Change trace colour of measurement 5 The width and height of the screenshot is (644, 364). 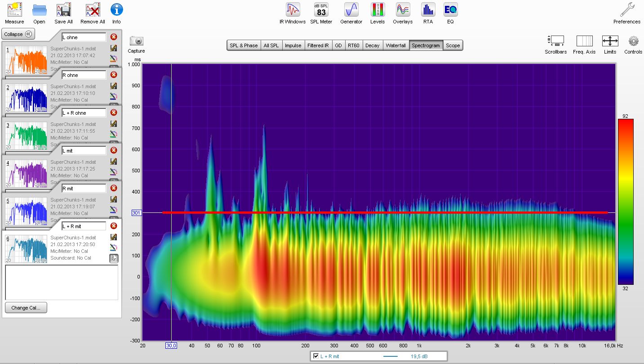coord(114,209)
